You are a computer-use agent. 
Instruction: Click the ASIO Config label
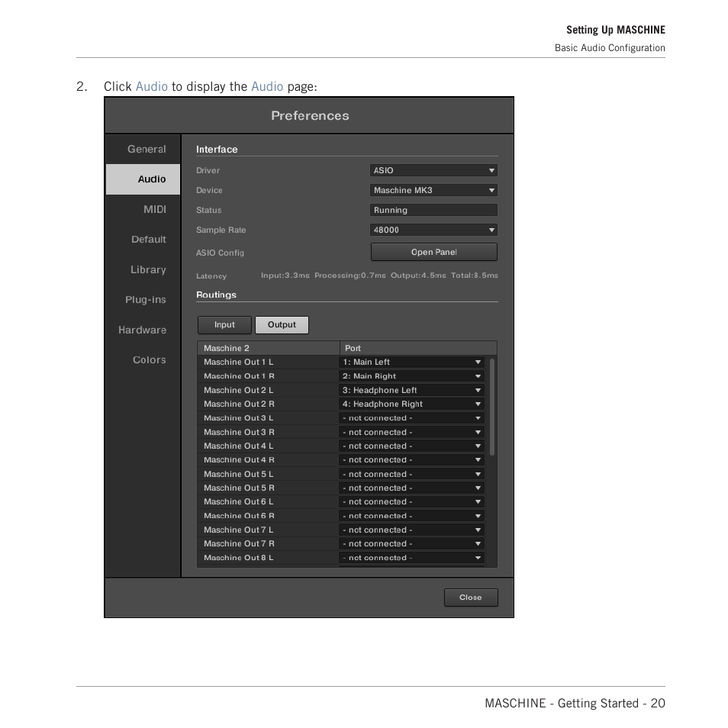(x=220, y=253)
